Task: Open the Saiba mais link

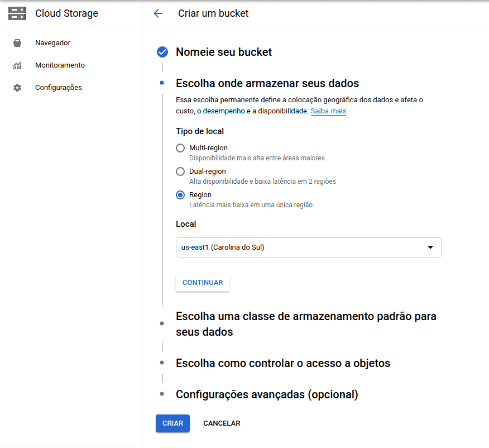Action: [x=328, y=111]
